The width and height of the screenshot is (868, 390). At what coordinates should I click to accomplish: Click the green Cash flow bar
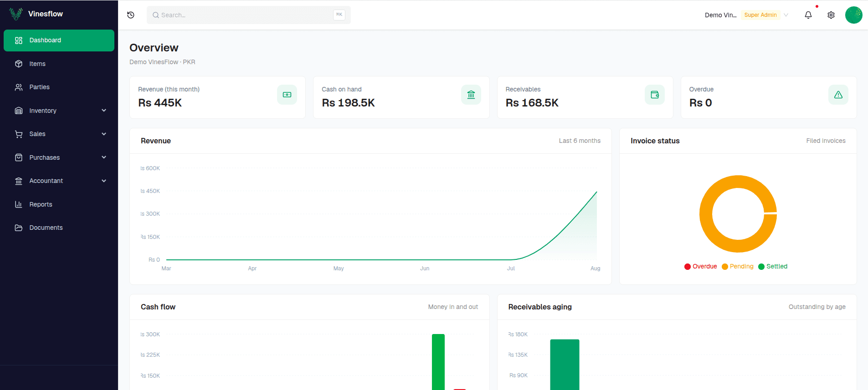point(438,362)
